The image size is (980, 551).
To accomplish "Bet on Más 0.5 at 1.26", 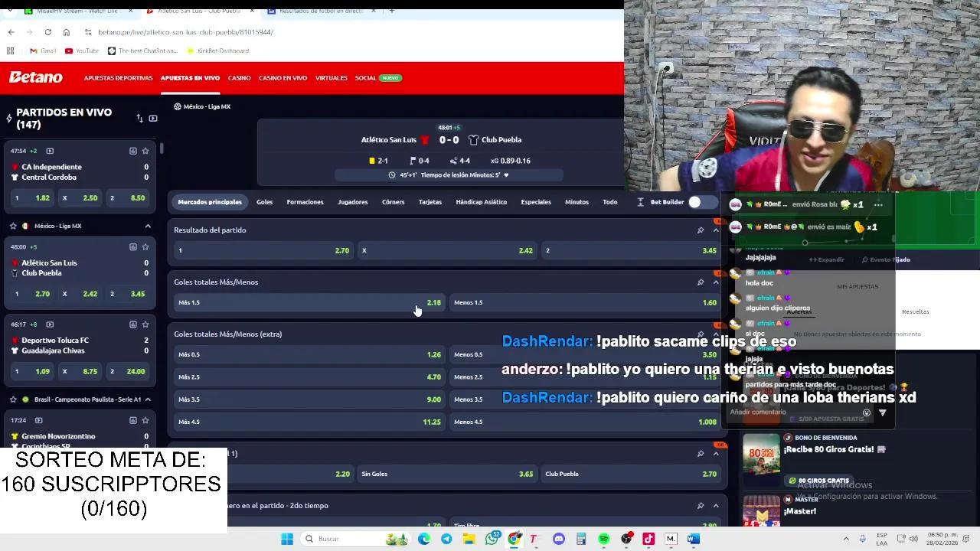I will (x=309, y=354).
